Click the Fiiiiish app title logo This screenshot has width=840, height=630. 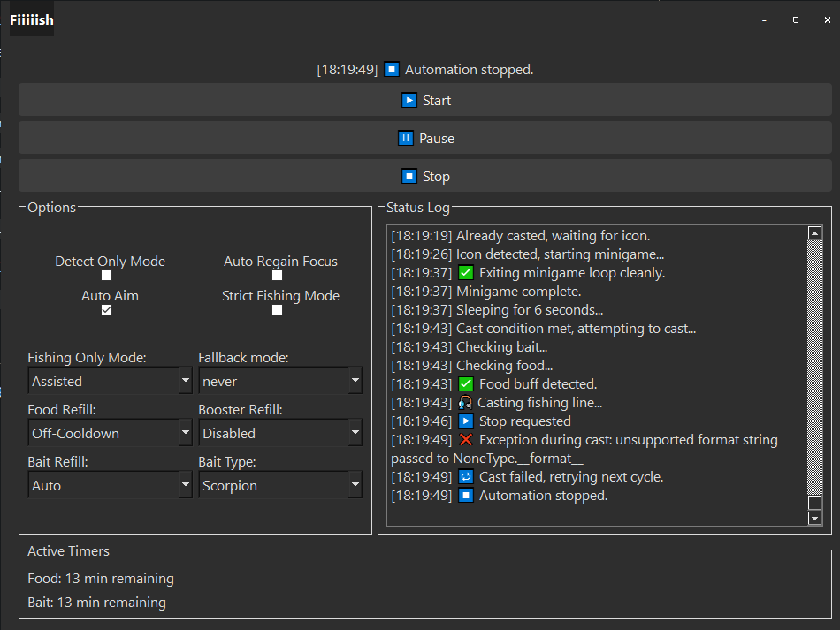32,19
